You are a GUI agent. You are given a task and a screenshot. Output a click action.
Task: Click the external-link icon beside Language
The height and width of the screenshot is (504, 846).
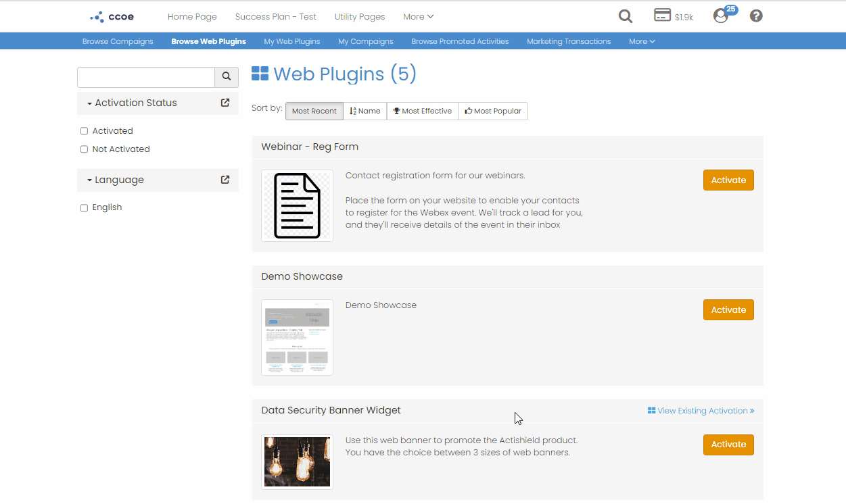click(225, 180)
